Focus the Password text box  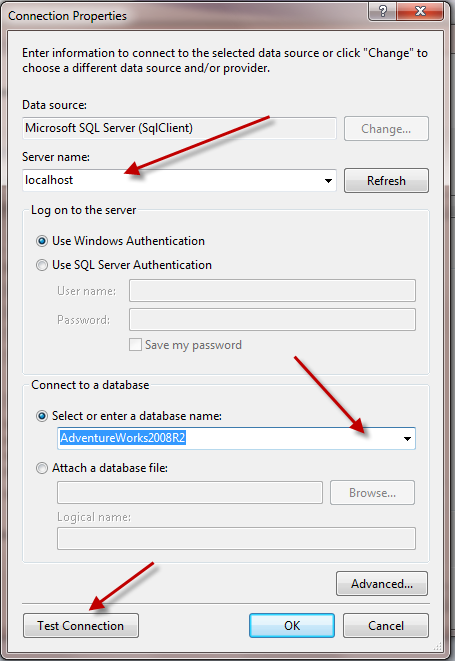tap(272, 320)
